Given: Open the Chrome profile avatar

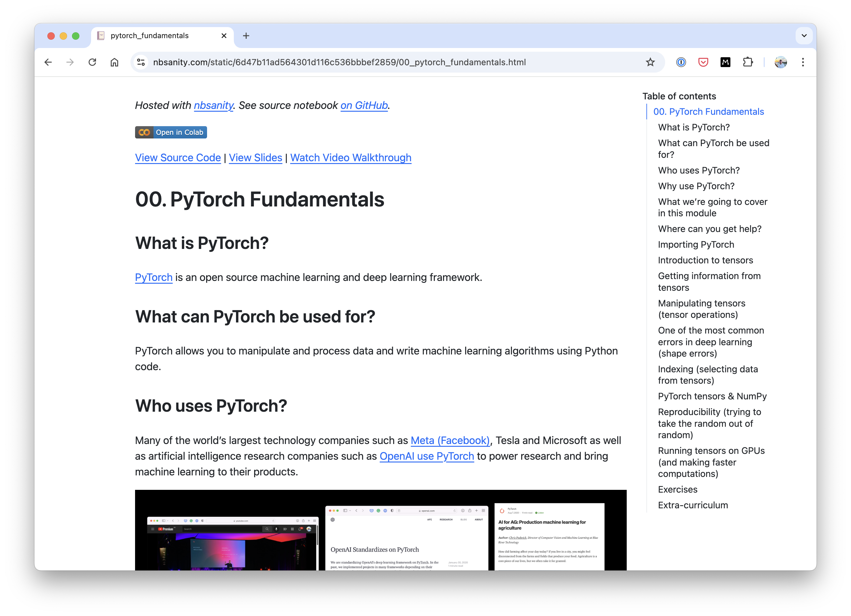Looking at the screenshot, I should point(781,62).
